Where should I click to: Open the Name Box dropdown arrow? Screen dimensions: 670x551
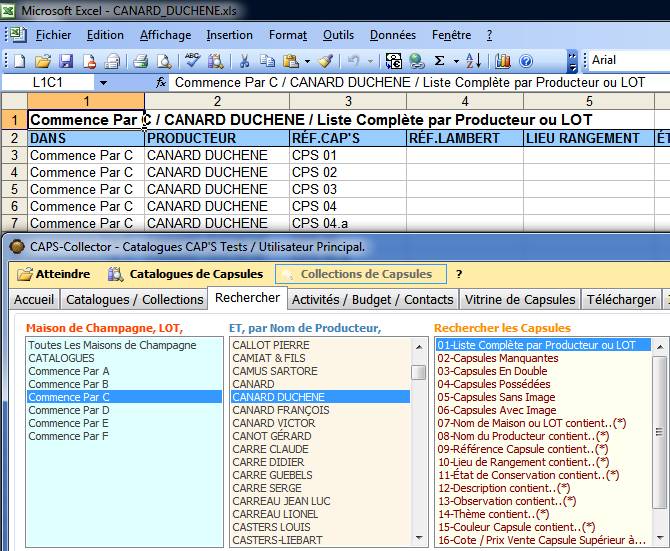(103, 83)
